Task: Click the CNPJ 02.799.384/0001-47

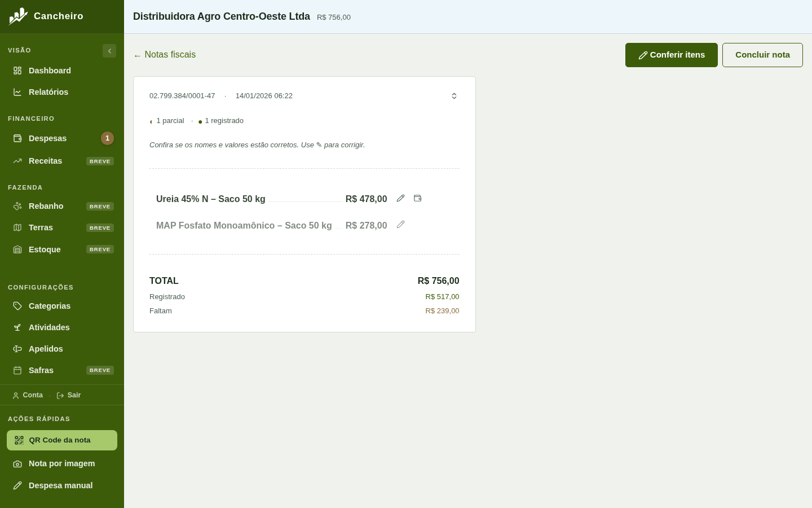Action: tap(182, 96)
